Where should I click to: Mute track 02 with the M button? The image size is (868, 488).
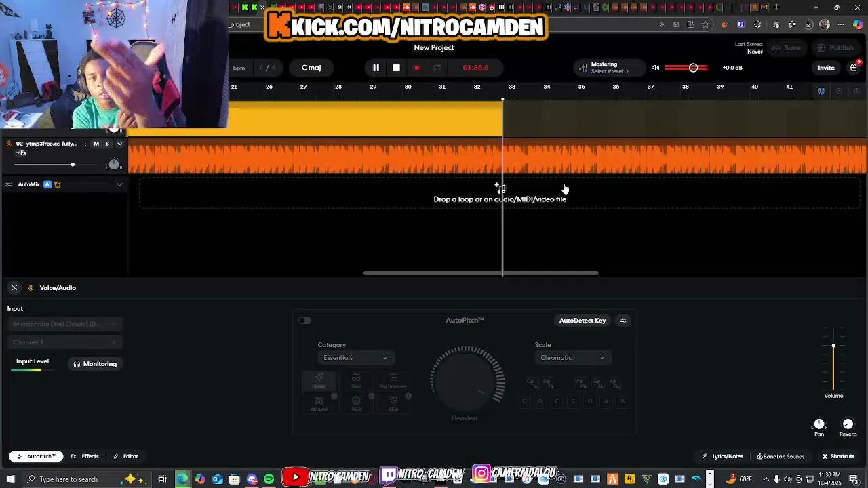tap(96, 144)
